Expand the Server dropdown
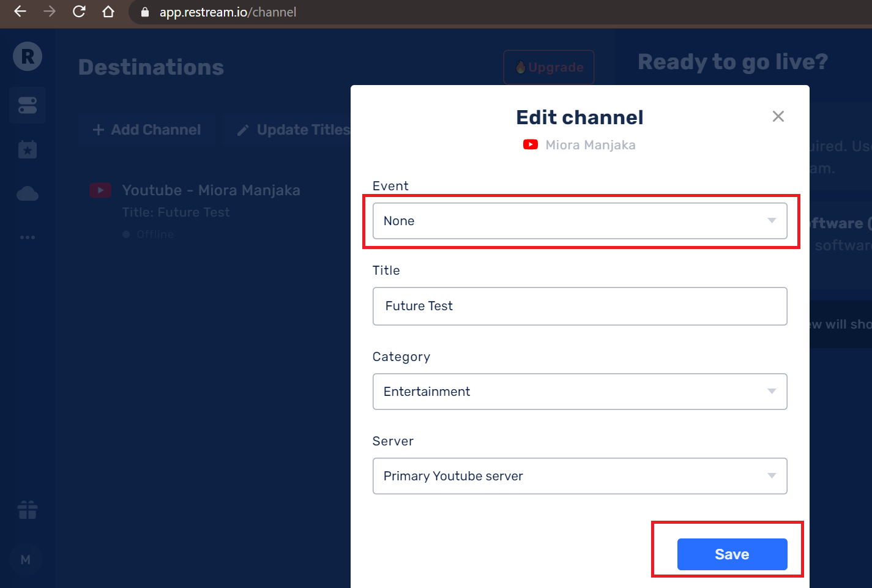The width and height of the screenshot is (872, 588). (579, 476)
